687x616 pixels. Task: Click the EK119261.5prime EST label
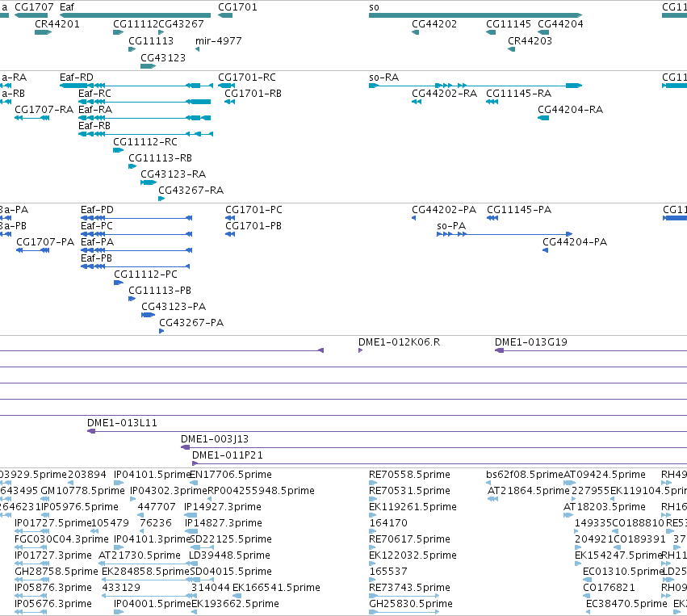(x=413, y=507)
